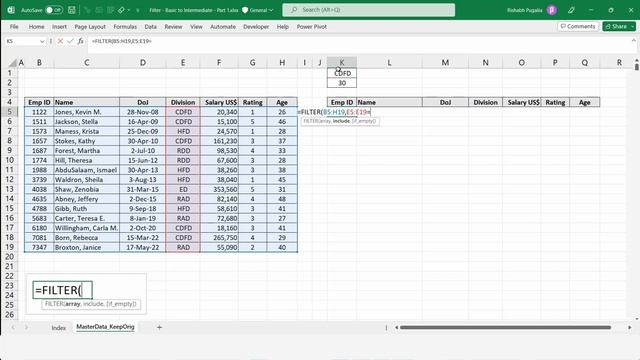Switch to the Home ribbon tab
This screenshot has height=360, width=640.
click(x=36, y=27)
